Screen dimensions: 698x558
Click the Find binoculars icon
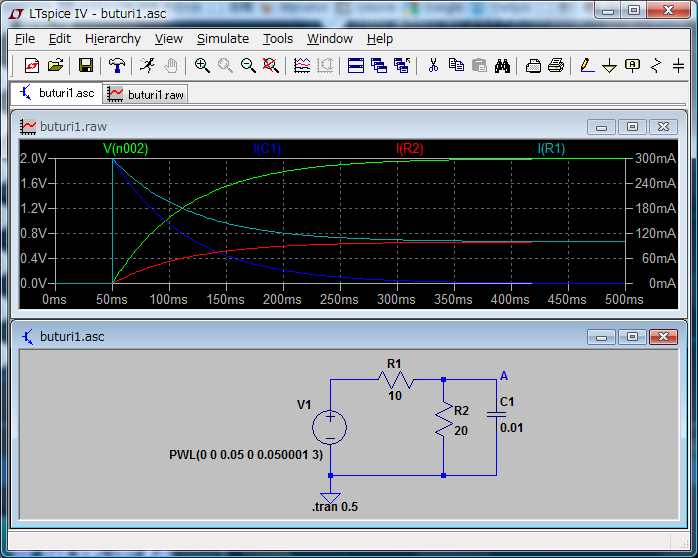tap(503, 66)
